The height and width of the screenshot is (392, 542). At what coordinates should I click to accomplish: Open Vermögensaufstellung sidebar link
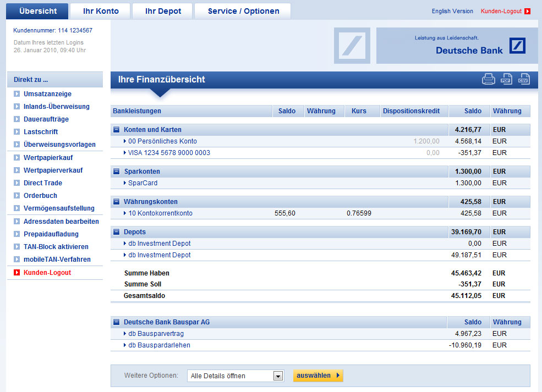point(59,208)
